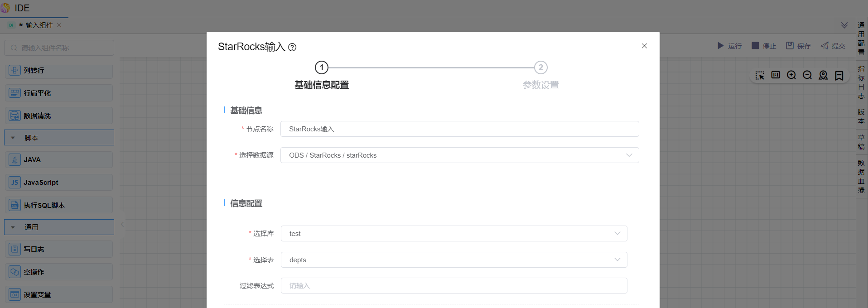The width and height of the screenshot is (868, 308).
Task: Expand tabs with double-chevron down icon
Action: [844, 25]
